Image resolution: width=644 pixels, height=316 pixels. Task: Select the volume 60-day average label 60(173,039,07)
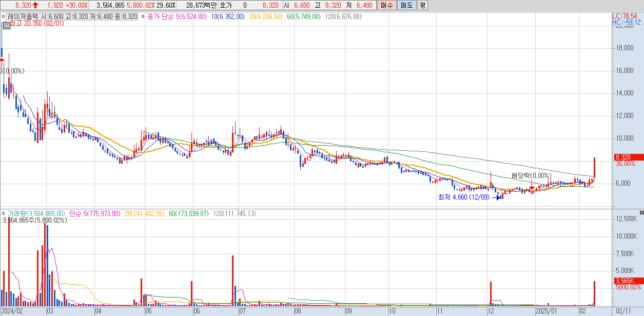click(x=188, y=213)
